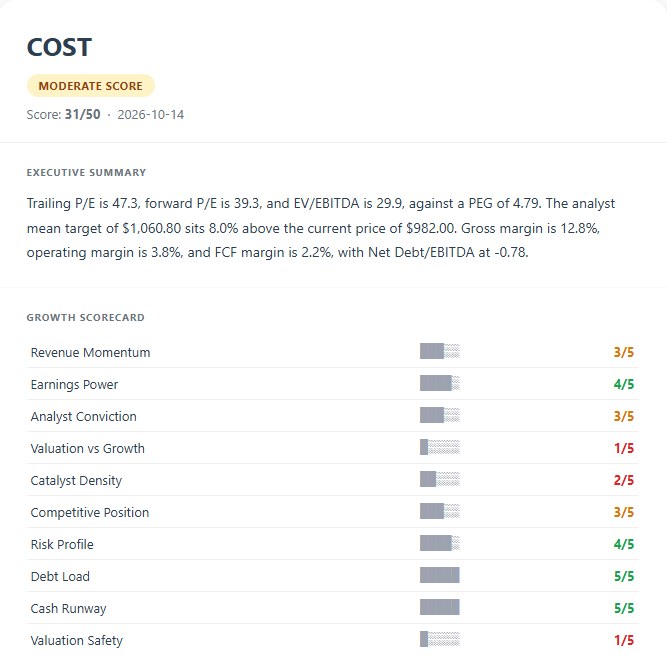Select the Analyst Conviction row label

(84, 416)
